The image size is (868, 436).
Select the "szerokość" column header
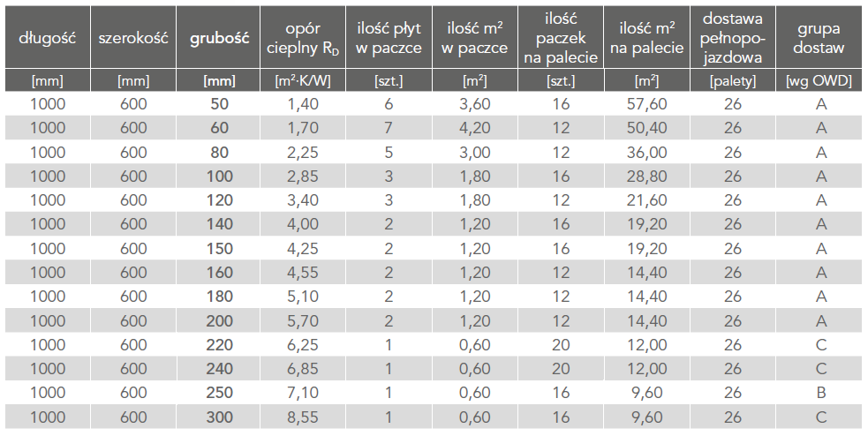coord(132,38)
